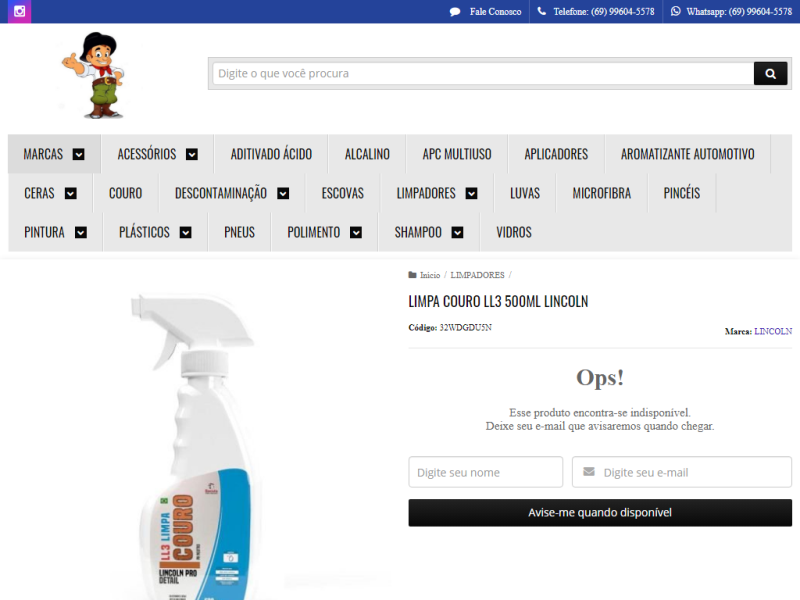Expand the POLIMENTO dropdown arrow
Viewport: 800px width, 600px height.
click(x=356, y=233)
